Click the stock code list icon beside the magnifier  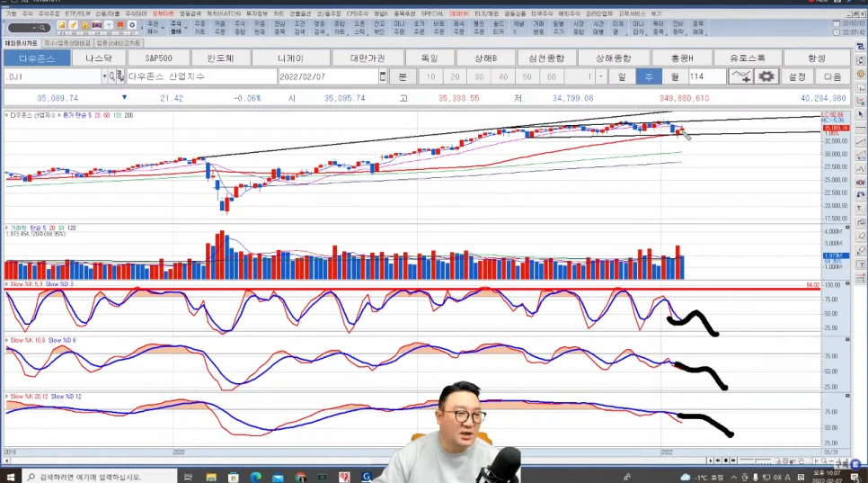pyautogui.click(x=120, y=76)
